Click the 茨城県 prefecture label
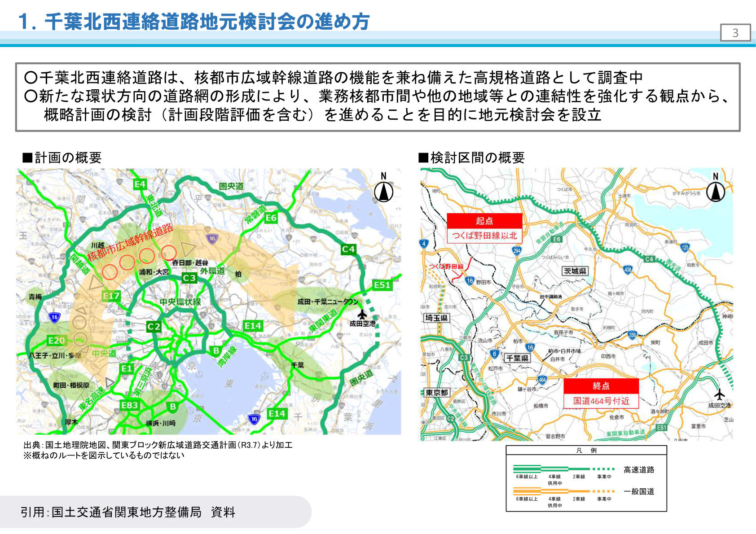 [x=576, y=271]
